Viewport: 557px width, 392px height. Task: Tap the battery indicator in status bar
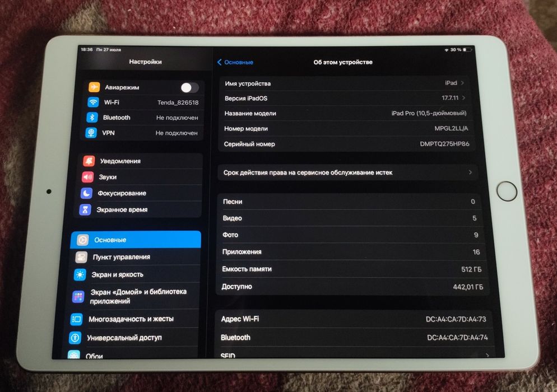(x=467, y=50)
